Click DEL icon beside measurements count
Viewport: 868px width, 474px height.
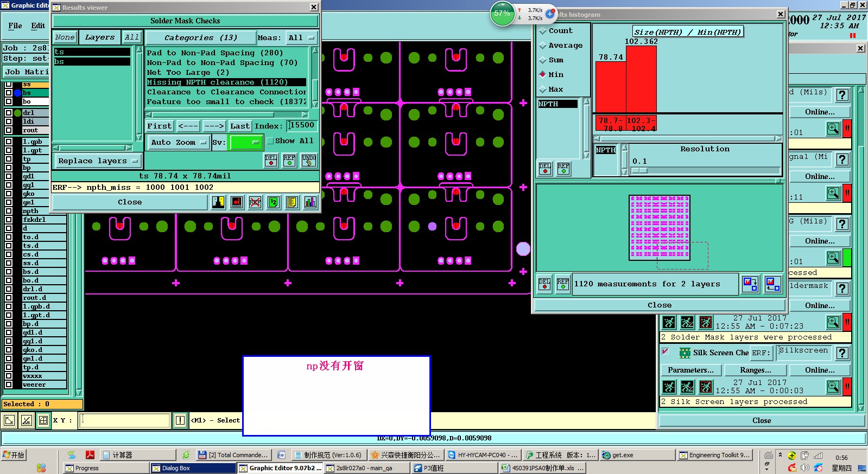[544, 284]
